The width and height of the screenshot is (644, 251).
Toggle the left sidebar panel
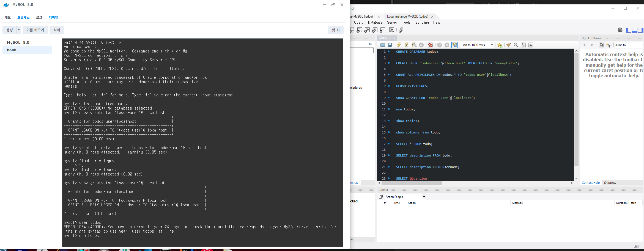[629, 30]
